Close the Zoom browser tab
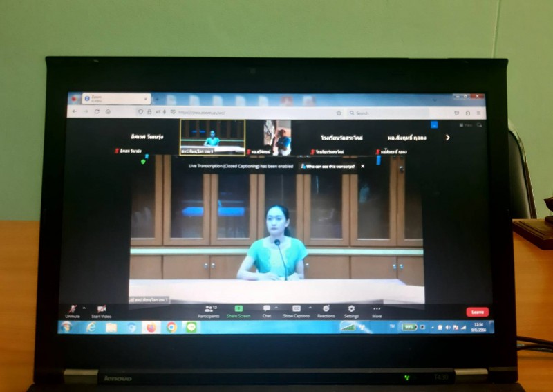Screen dimensions: 553x392 [x=146, y=99]
